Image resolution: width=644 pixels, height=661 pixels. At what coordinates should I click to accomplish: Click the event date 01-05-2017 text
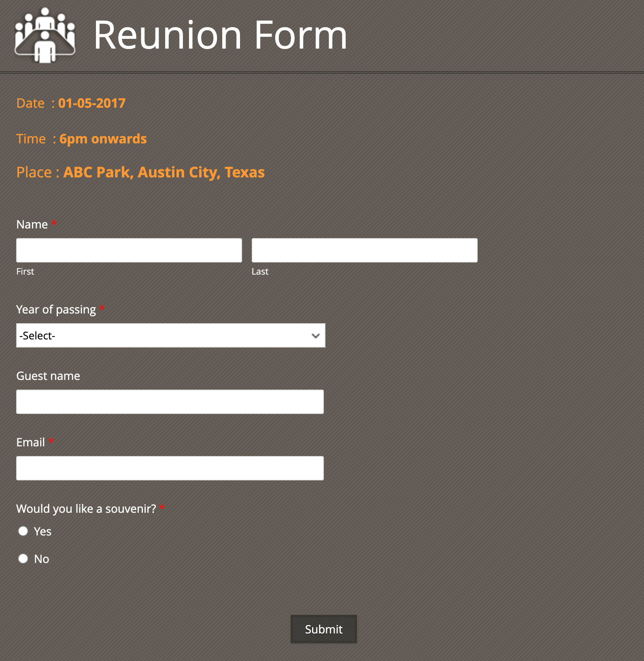pyautogui.click(x=92, y=103)
